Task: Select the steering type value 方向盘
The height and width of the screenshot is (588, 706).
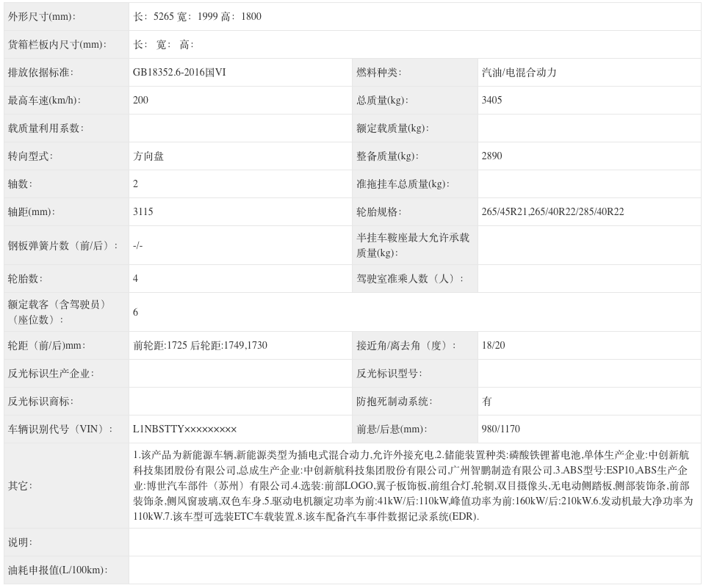Action: click(145, 156)
